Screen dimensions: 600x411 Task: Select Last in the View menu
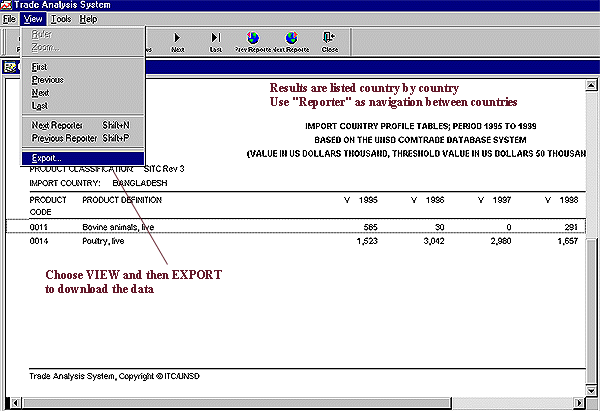point(39,104)
